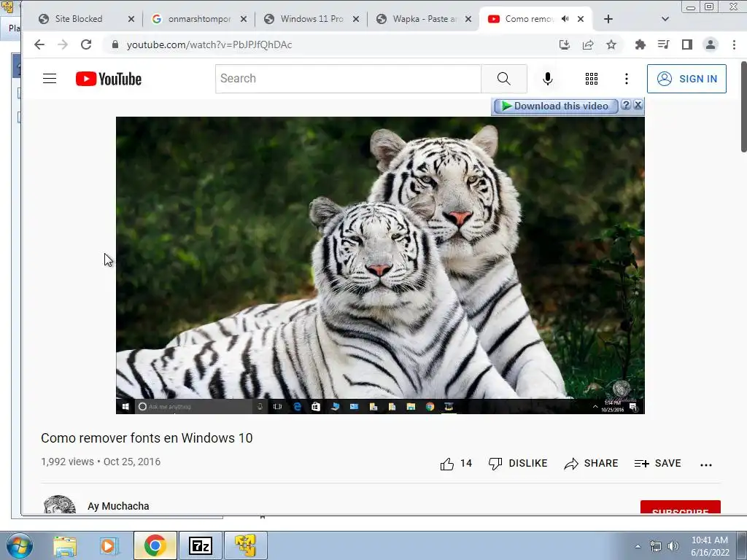The image size is (747, 560).
Task: Click the magnifier search button
Action: click(x=504, y=79)
